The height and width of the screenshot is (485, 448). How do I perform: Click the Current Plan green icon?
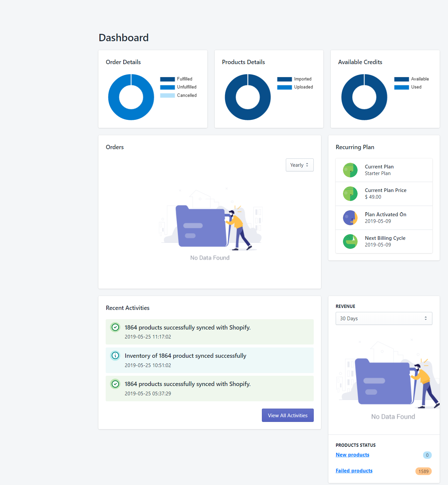[350, 170]
